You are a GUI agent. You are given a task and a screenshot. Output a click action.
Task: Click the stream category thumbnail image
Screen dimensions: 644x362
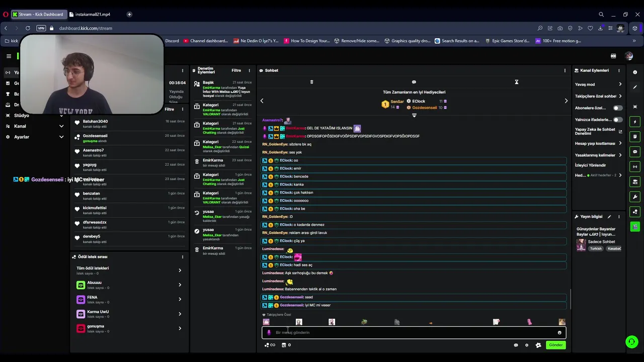pyautogui.click(x=581, y=245)
